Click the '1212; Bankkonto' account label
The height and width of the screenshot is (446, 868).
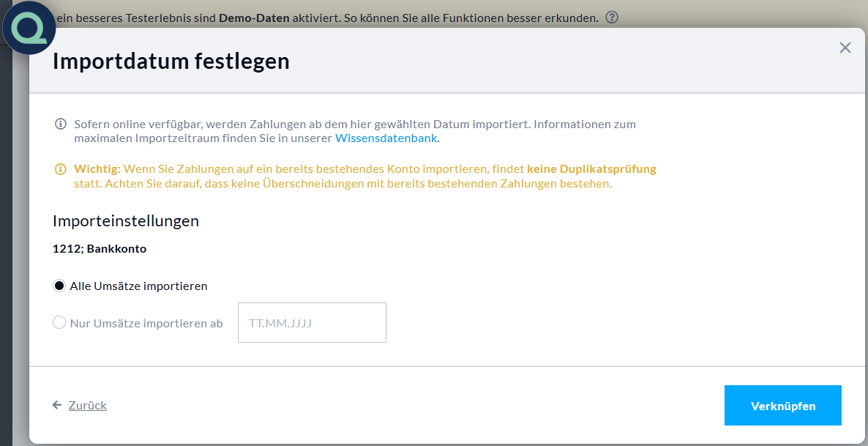(100, 248)
